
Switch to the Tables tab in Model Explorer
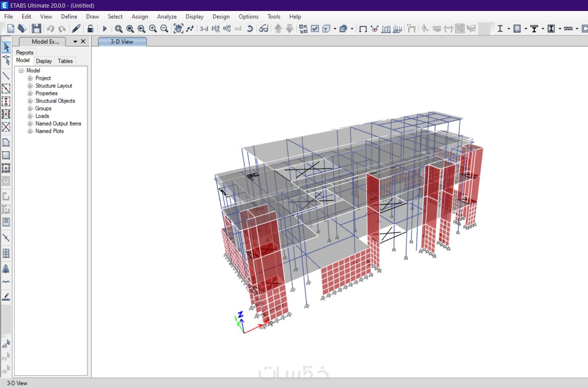click(65, 61)
